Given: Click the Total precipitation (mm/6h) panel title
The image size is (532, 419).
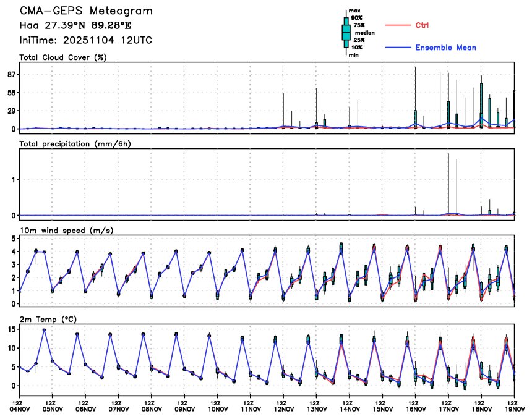Looking at the screenshot, I should [x=75, y=144].
